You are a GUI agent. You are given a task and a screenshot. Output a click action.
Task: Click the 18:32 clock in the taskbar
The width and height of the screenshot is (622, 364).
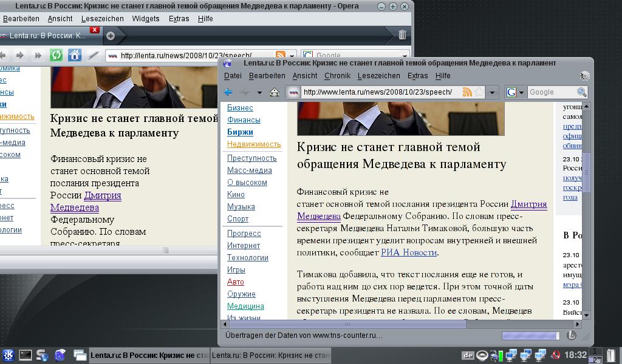click(x=575, y=355)
